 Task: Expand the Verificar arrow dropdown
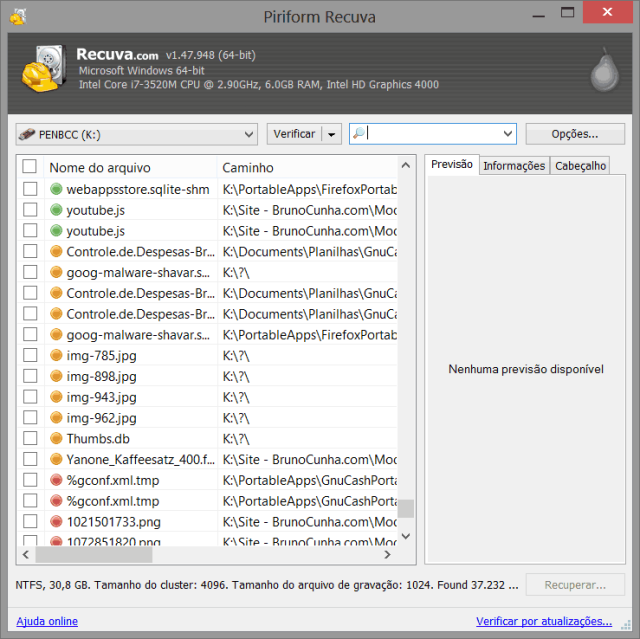[332, 134]
